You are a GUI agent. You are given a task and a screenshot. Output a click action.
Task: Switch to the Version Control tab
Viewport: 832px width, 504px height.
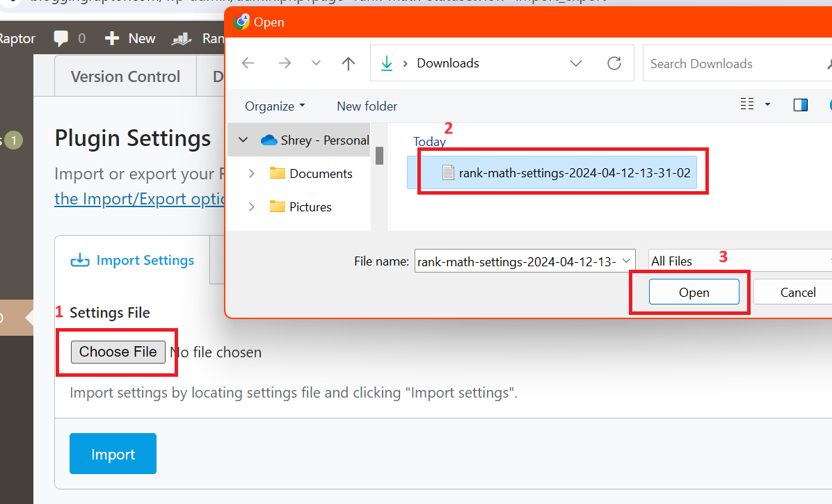point(125,76)
